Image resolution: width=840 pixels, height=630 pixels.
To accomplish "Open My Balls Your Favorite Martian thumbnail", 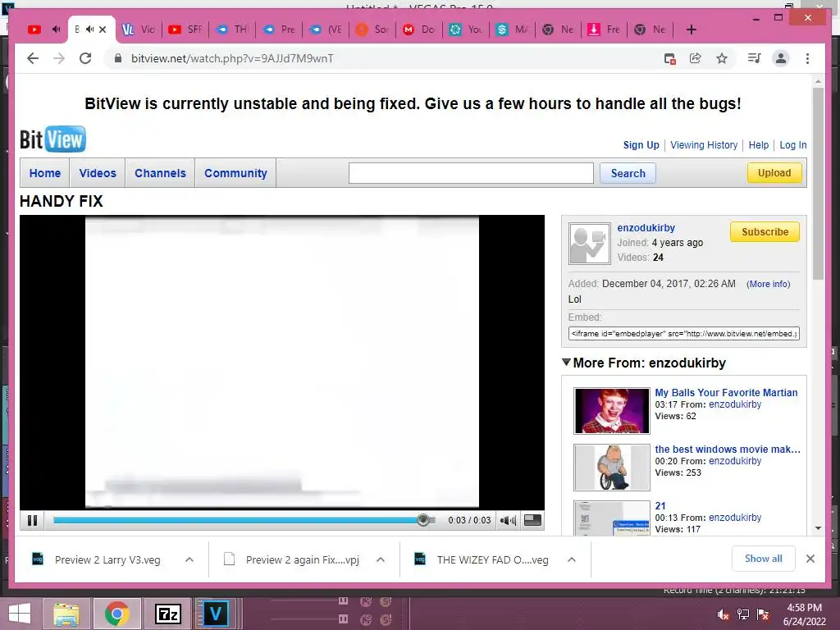I will [612, 411].
